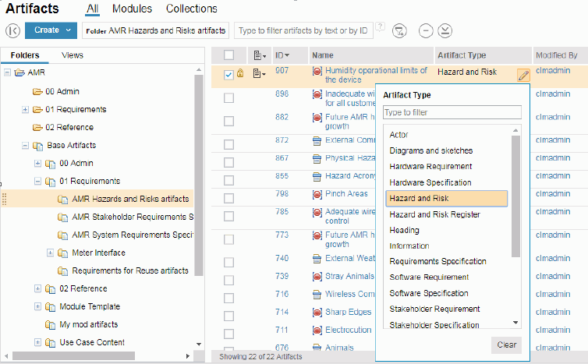588x364 pixels.
Task: Expand the Module Template folder
Action: (37, 306)
